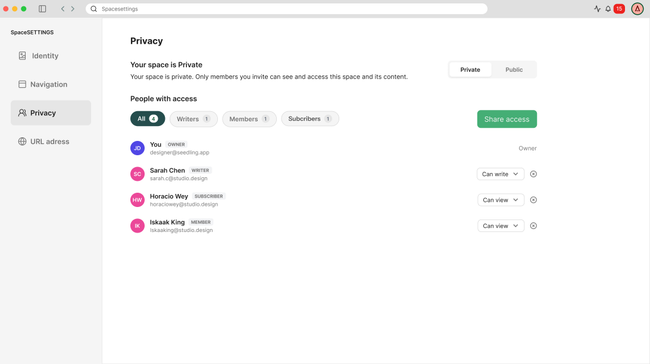The image size is (650, 364).
Task: Click the name Sarah Chen
Action: (x=167, y=170)
